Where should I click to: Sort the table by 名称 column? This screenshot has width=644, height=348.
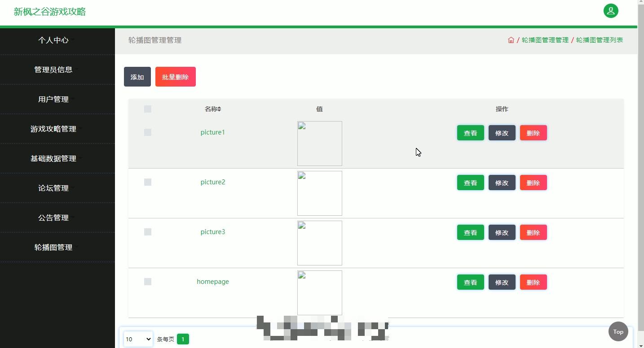(213, 109)
